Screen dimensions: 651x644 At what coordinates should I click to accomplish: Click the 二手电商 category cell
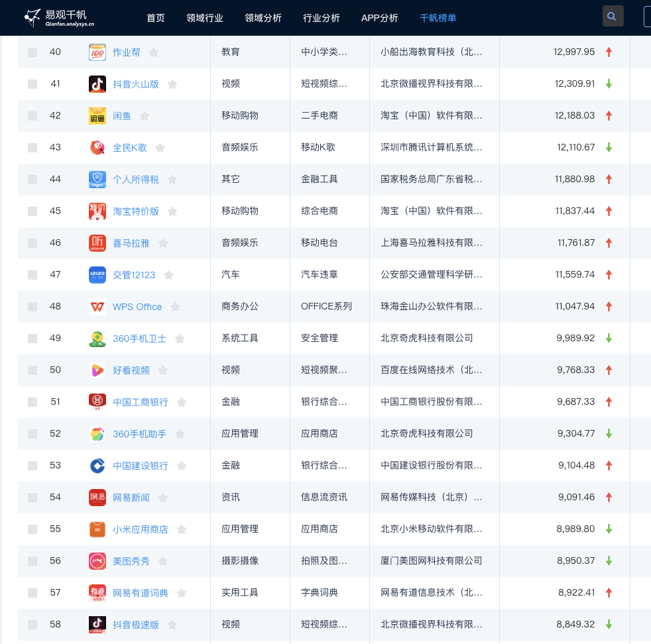(x=320, y=115)
